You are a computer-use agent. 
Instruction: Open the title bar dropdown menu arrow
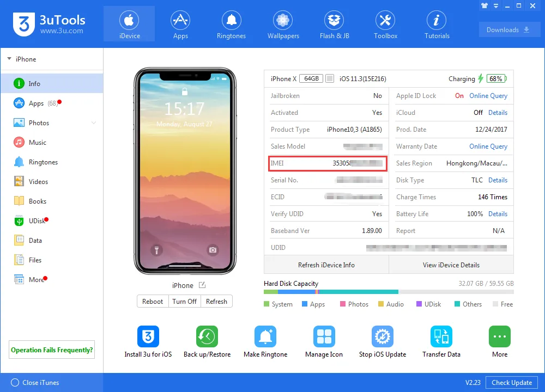point(496,6)
